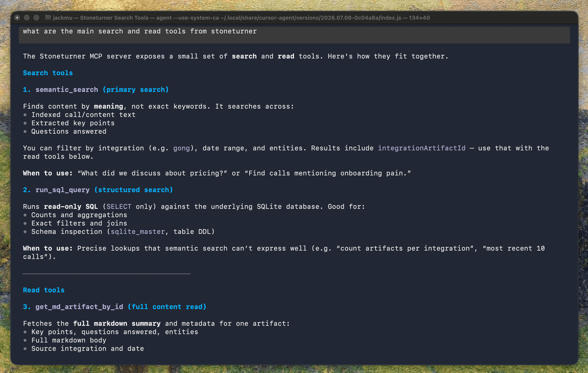Click the 'run_sql_query (structured search)' heading

tap(98, 190)
